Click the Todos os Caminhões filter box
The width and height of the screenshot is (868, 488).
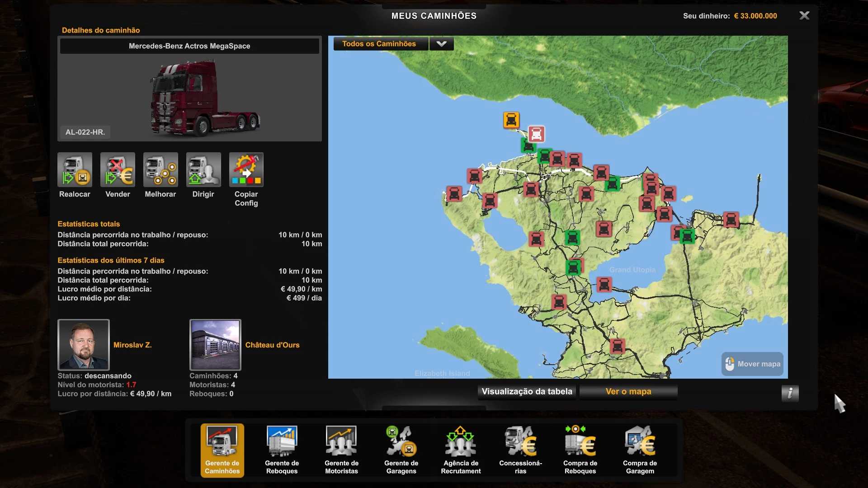click(380, 44)
